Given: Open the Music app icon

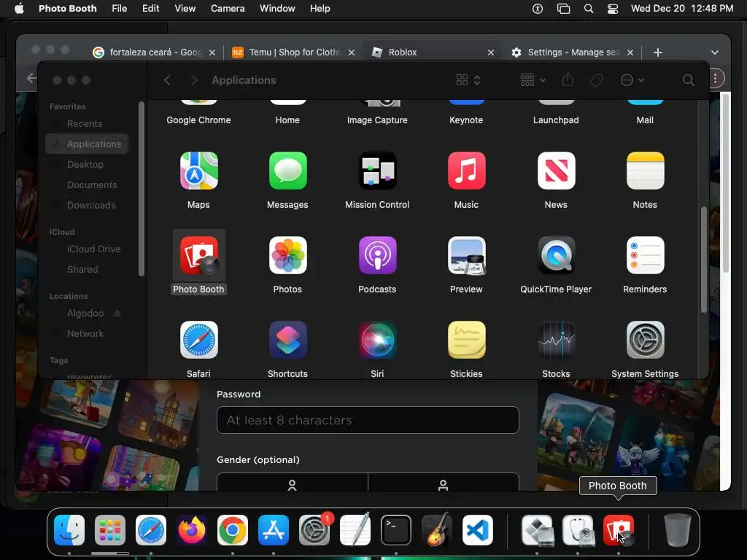Looking at the screenshot, I should coord(466,171).
